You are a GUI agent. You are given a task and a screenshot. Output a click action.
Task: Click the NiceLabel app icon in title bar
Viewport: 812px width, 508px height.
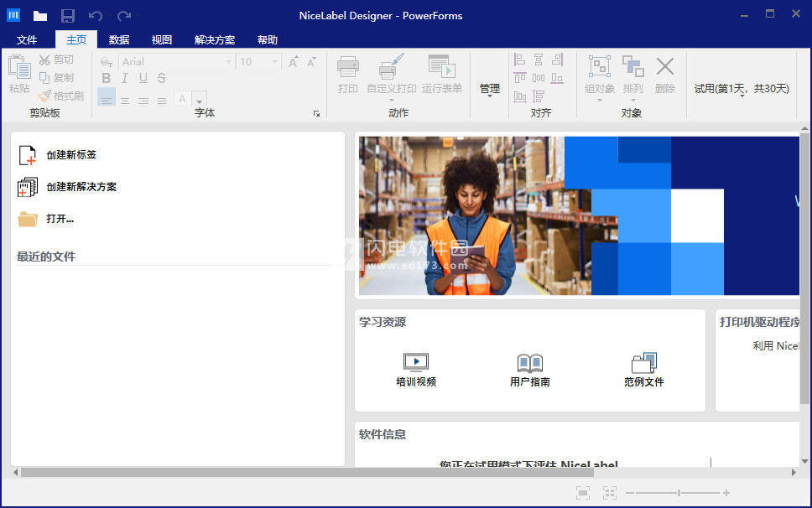(x=13, y=15)
